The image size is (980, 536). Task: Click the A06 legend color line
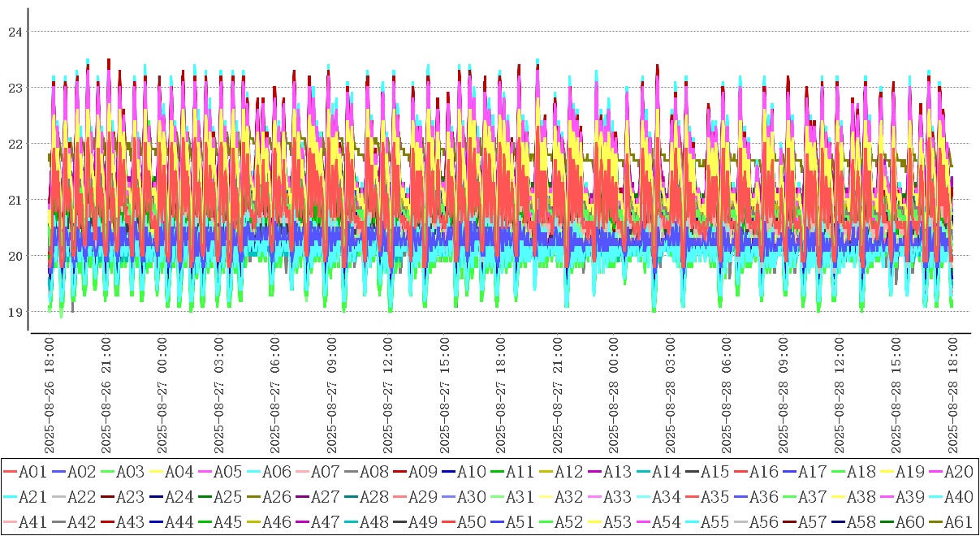click(x=253, y=471)
